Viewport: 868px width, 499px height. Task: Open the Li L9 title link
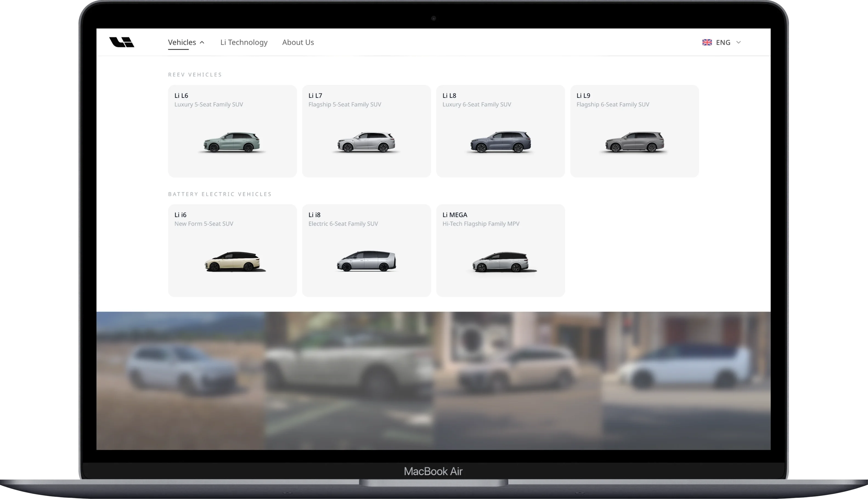tap(583, 96)
